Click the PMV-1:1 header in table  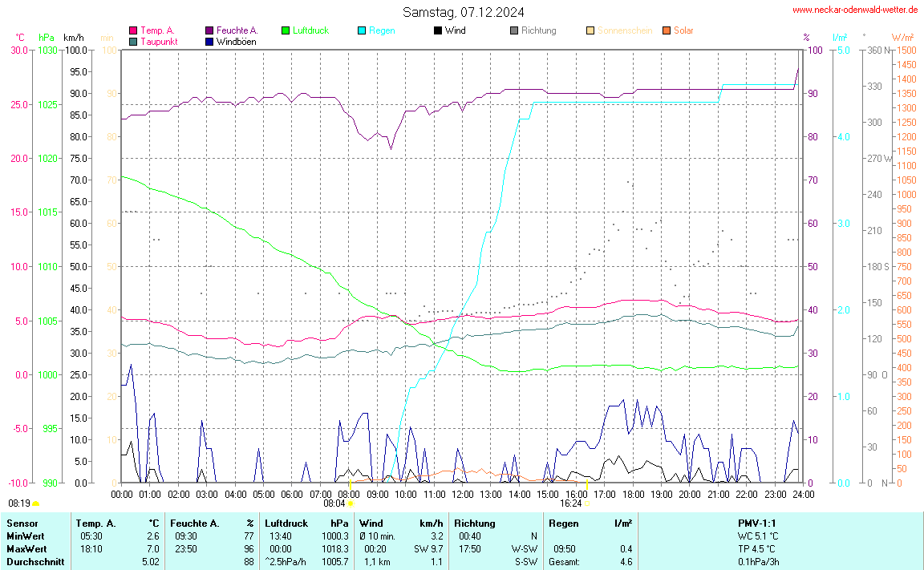pos(757,524)
